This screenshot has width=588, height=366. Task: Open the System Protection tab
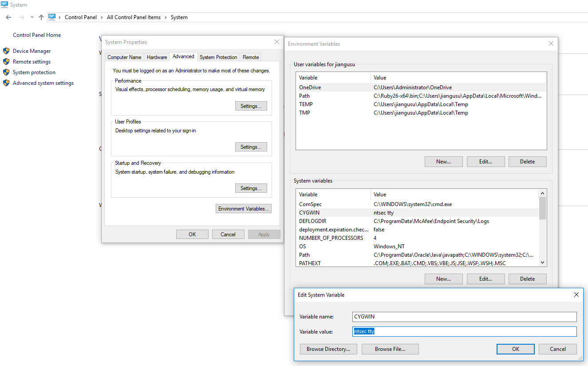coord(218,57)
